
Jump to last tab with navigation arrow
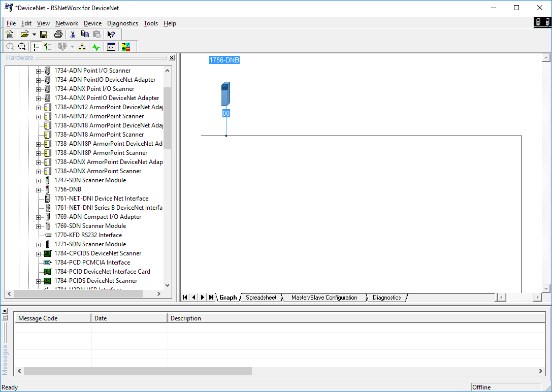pyautogui.click(x=211, y=298)
